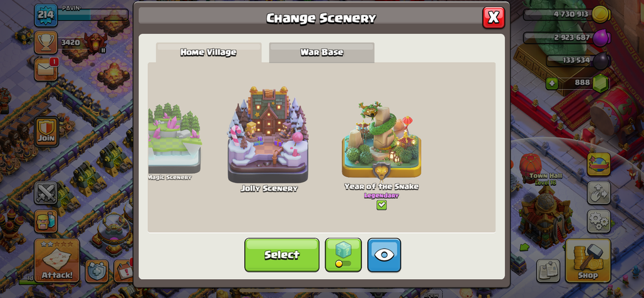644x298 pixels.
Task: Tap the Attack! map button
Action: tap(57, 260)
